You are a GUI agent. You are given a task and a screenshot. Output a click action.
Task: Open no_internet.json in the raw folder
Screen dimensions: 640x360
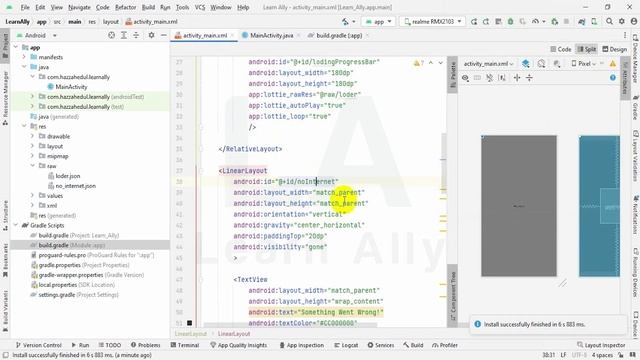(76, 186)
